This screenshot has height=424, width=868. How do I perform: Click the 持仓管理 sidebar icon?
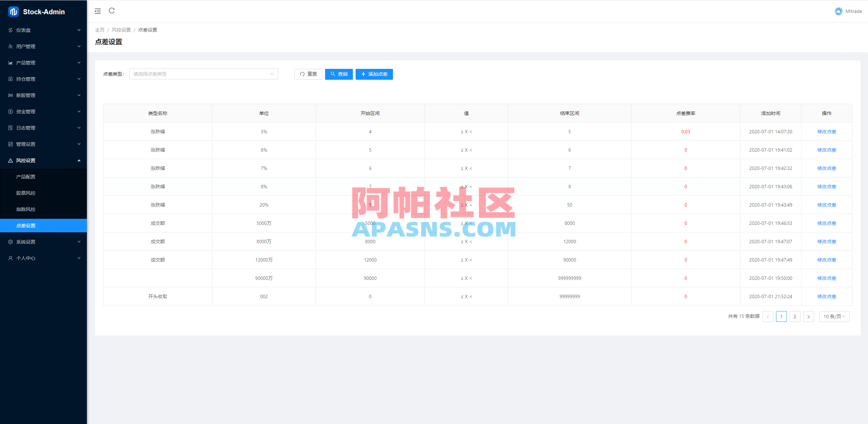point(10,79)
